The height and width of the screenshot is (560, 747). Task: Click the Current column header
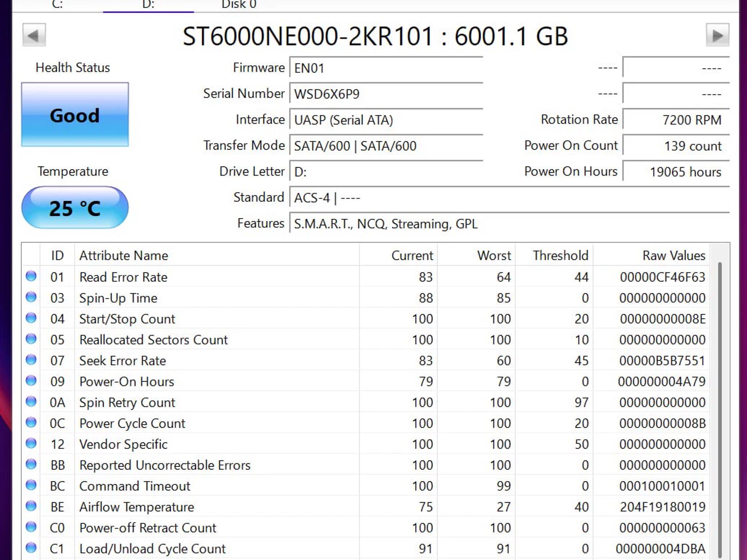point(398,255)
